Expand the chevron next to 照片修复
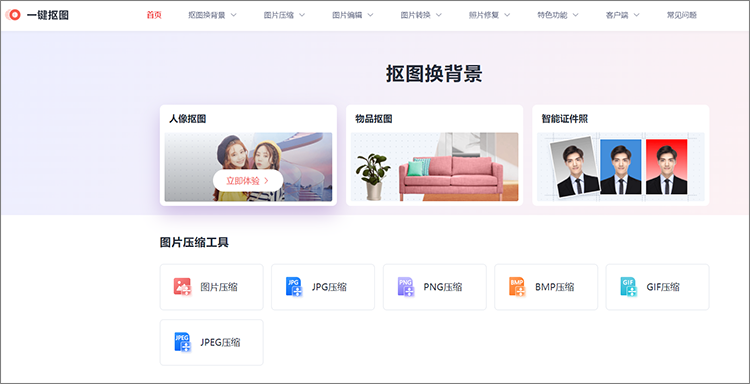This screenshot has width=750, height=384. click(x=507, y=15)
